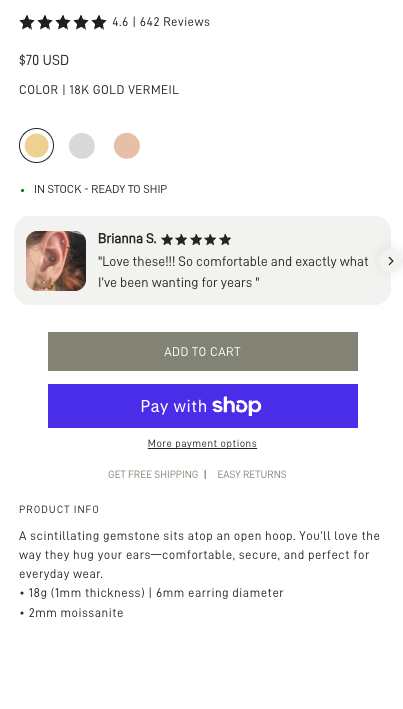
Task: Choose the silver color swatch
Action: [x=82, y=146]
